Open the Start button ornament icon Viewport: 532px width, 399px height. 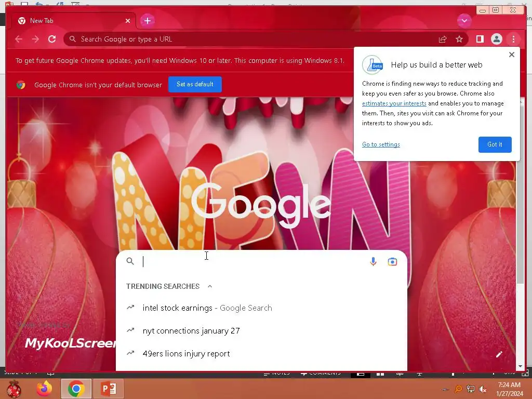tap(14, 389)
